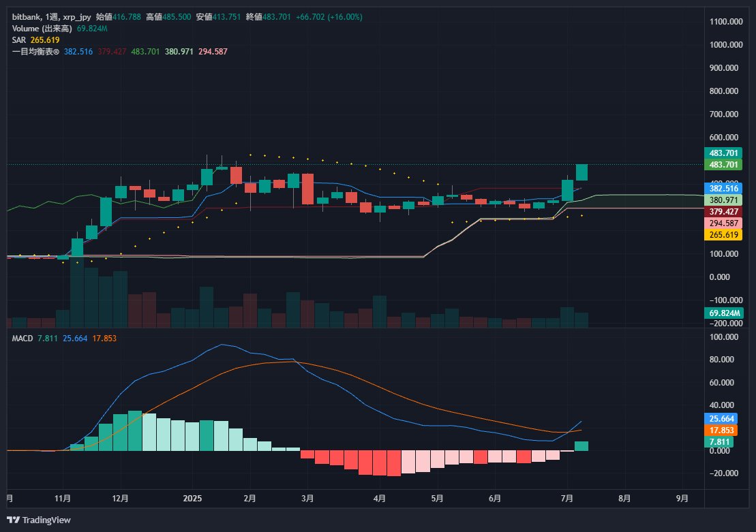Click the 12月 time axis label
This screenshot has height=532, width=756.
[120, 498]
